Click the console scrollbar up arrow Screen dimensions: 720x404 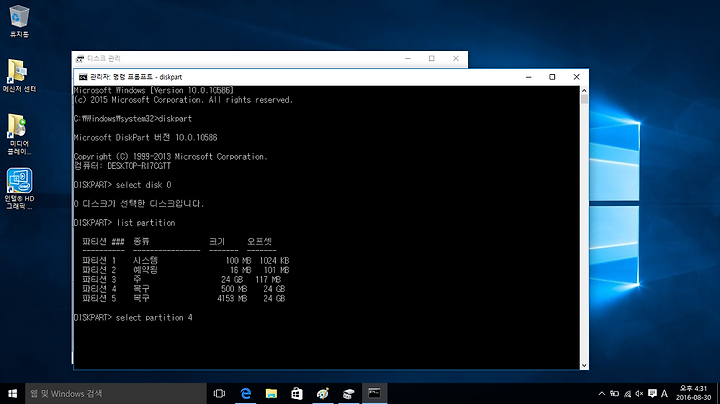(584, 90)
